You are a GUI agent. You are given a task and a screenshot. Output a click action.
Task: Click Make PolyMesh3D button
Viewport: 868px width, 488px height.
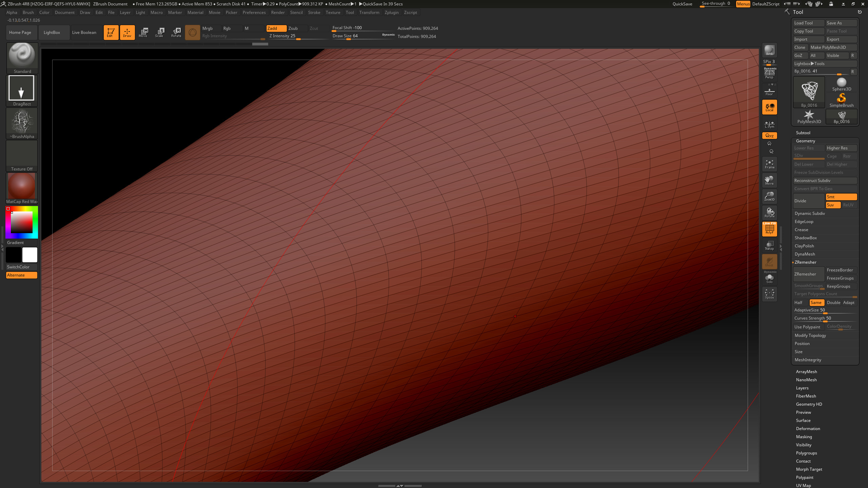833,47
